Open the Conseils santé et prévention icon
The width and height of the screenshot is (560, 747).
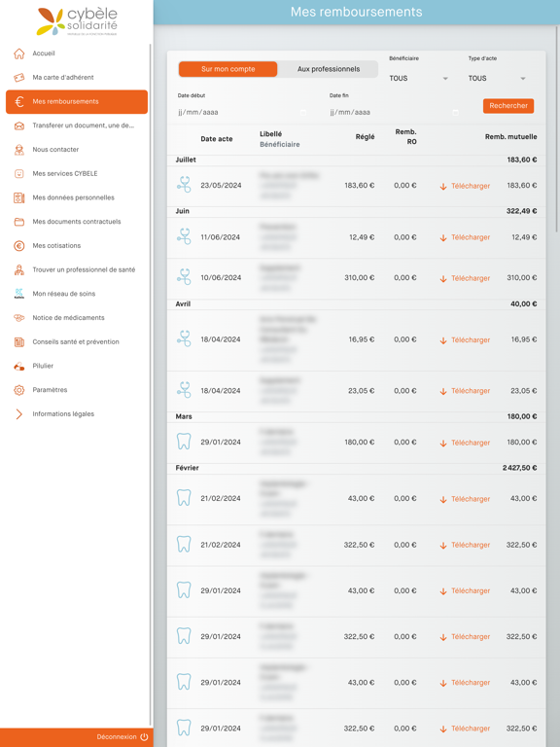[19, 341]
